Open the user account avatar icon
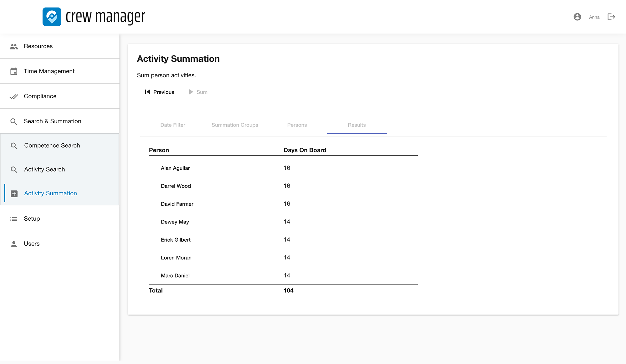This screenshot has width=626, height=364. [577, 17]
